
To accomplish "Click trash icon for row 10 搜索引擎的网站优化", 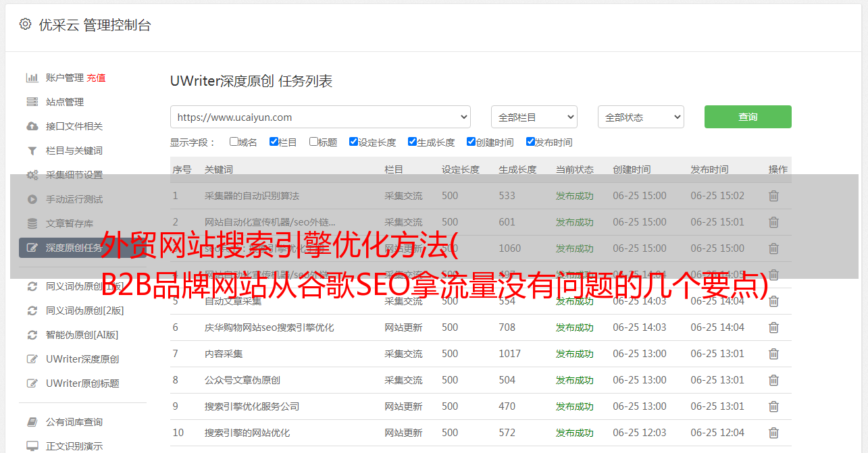I will coord(773,433).
